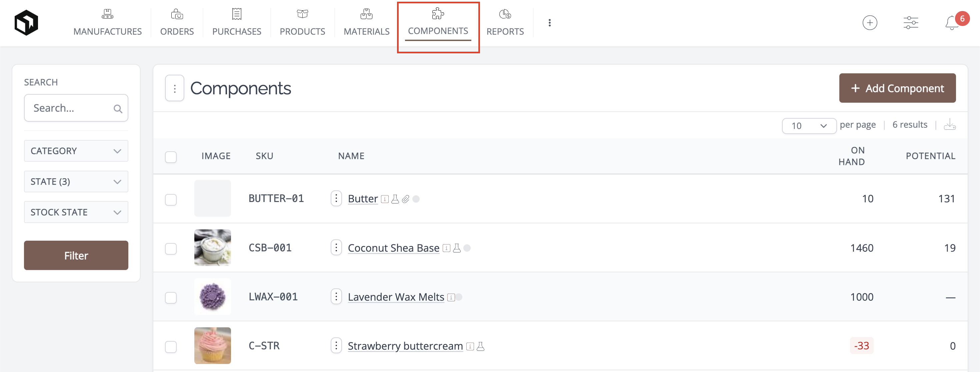980x372 pixels.
Task: Select the Lavender Wax Melts row checkbox
Action: [x=171, y=297]
